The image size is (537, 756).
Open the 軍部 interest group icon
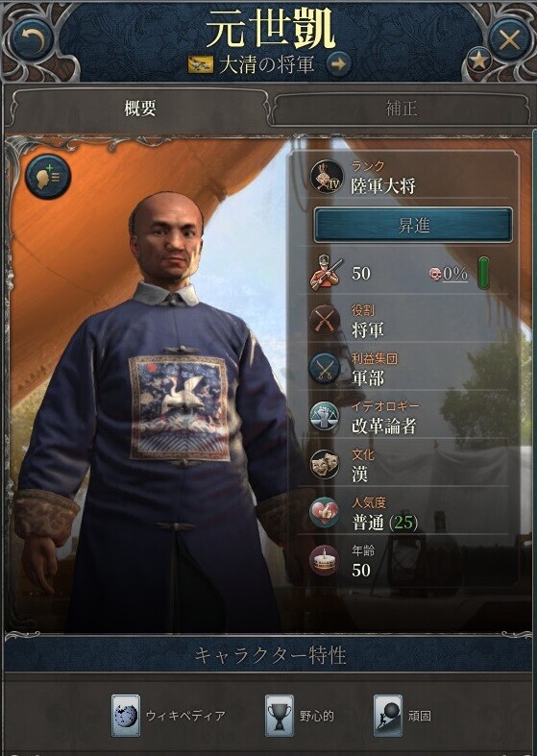[326, 368]
